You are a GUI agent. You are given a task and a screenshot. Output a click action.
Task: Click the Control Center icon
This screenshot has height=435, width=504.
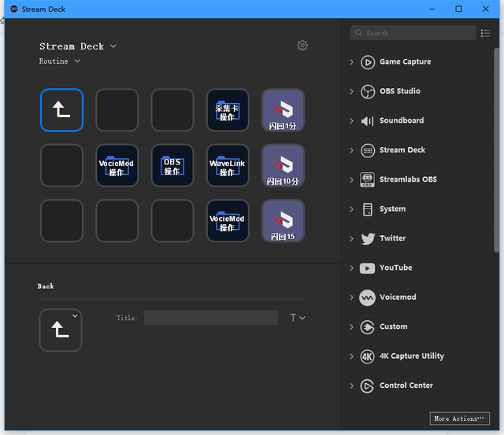pos(368,386)
